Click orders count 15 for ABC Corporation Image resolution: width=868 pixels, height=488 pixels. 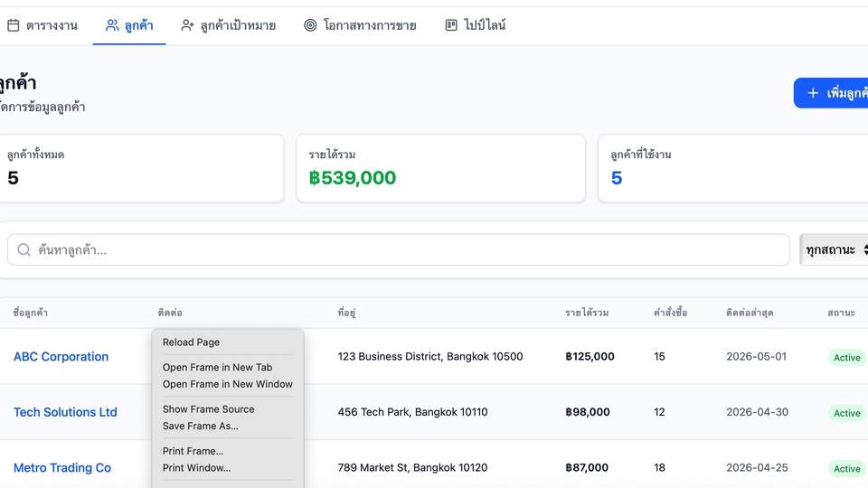pyautogui.click(x=659, y=357)
